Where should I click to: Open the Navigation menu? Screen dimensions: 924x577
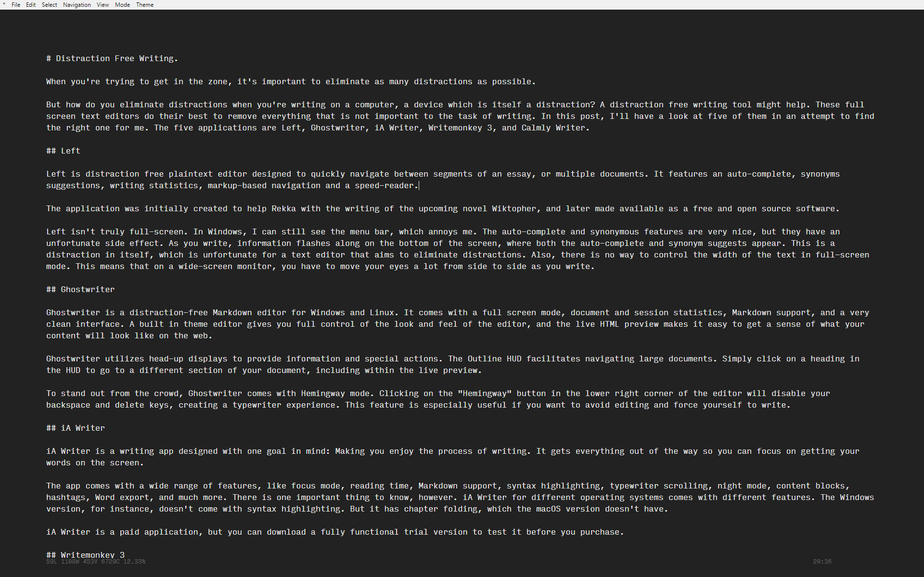(77, 5)
